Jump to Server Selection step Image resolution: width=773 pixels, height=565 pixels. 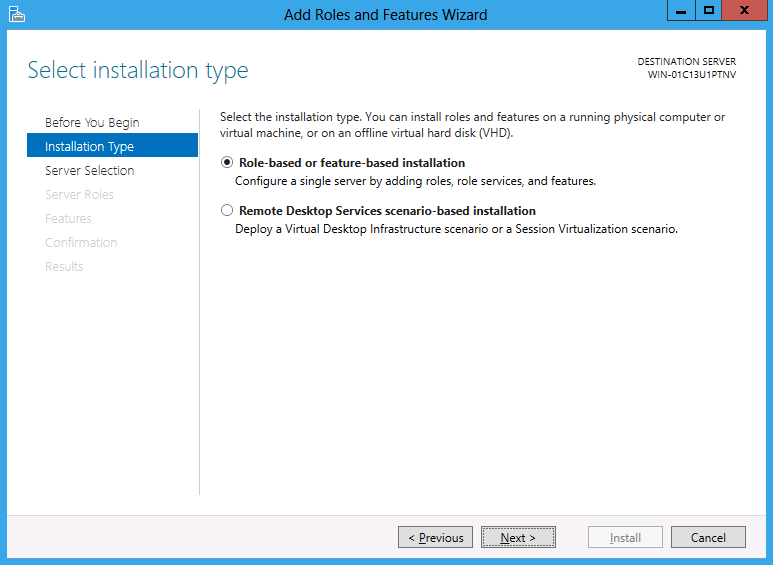click(x=90, y=171)
